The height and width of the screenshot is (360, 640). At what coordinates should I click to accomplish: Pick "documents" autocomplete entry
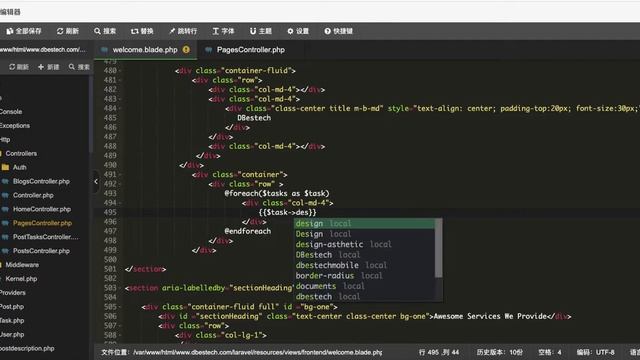tap(364, 286)
